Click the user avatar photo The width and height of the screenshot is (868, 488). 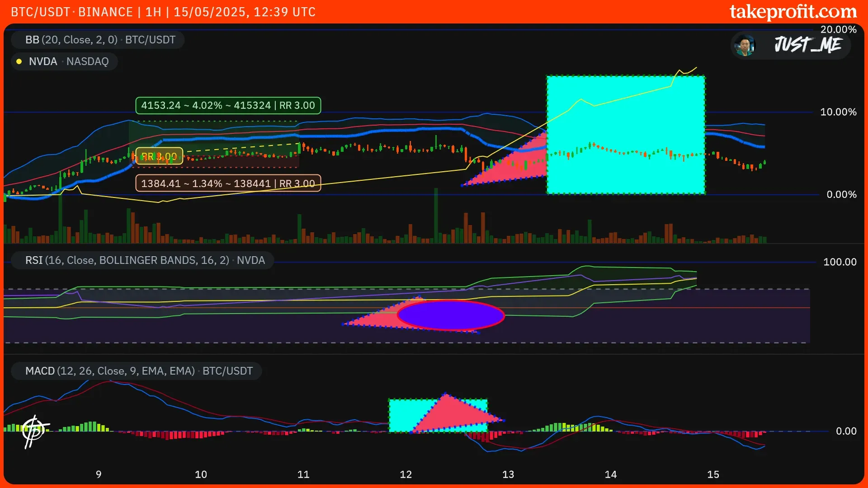pos(745,45)
